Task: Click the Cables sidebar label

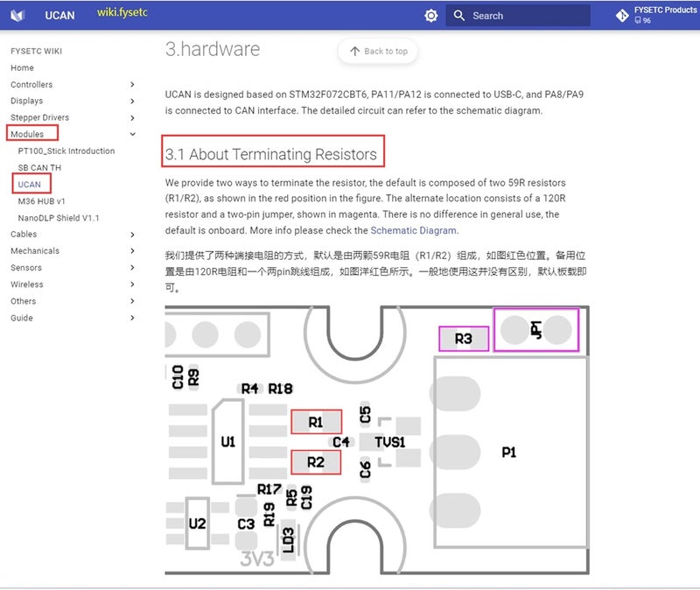Action: 24,234
